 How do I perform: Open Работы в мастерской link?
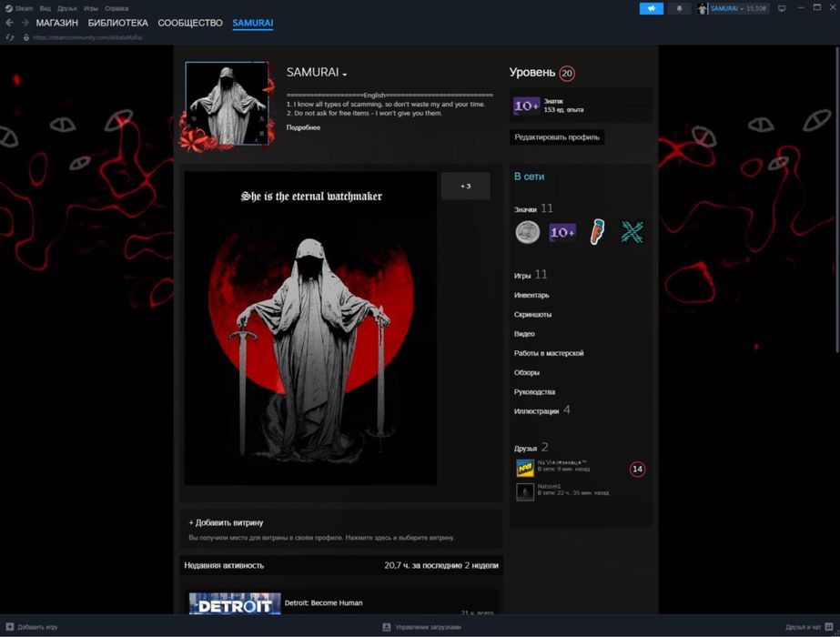pyautogui.click(x=549, y=353)
